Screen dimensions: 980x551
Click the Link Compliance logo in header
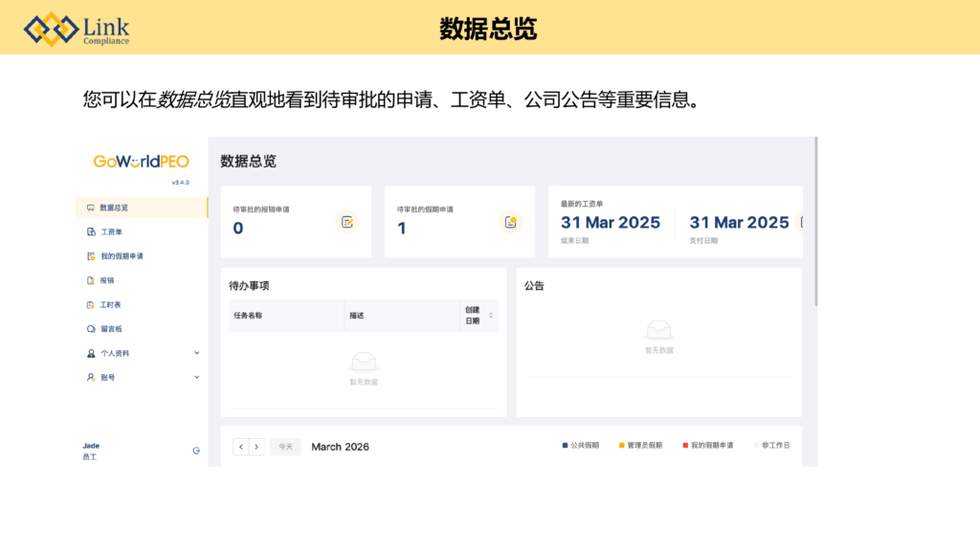tap(77, 29)
